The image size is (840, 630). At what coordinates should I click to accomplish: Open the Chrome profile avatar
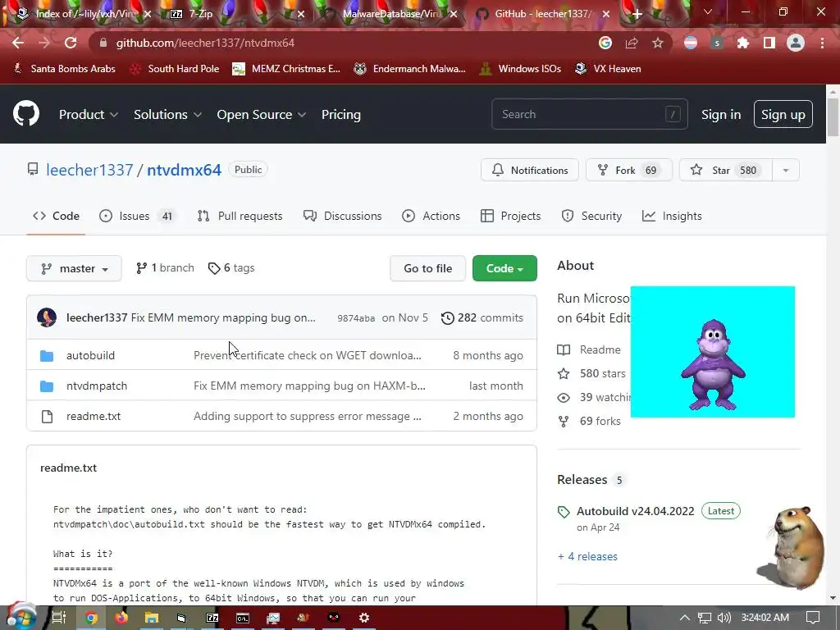coord(796,43)
